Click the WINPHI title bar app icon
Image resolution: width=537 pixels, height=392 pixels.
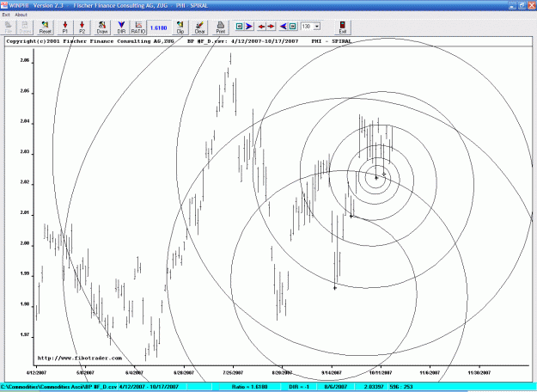pyautogui.click(x=4, y=5)
